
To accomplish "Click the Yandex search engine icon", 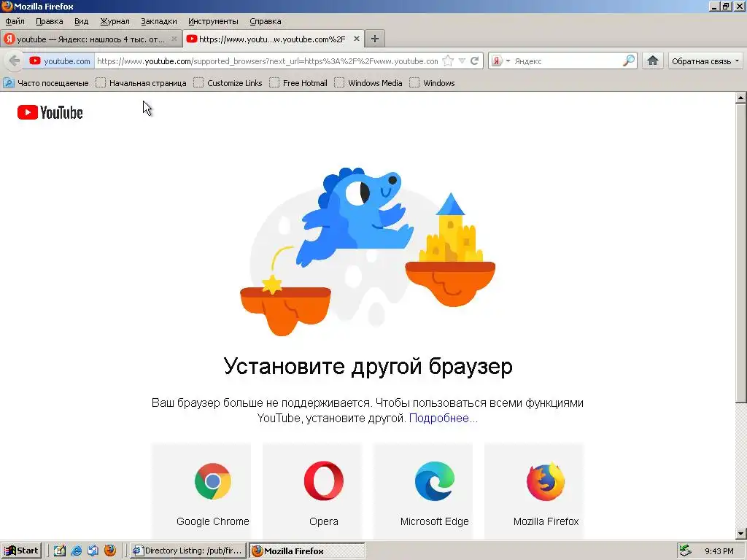I will point(497,61).
